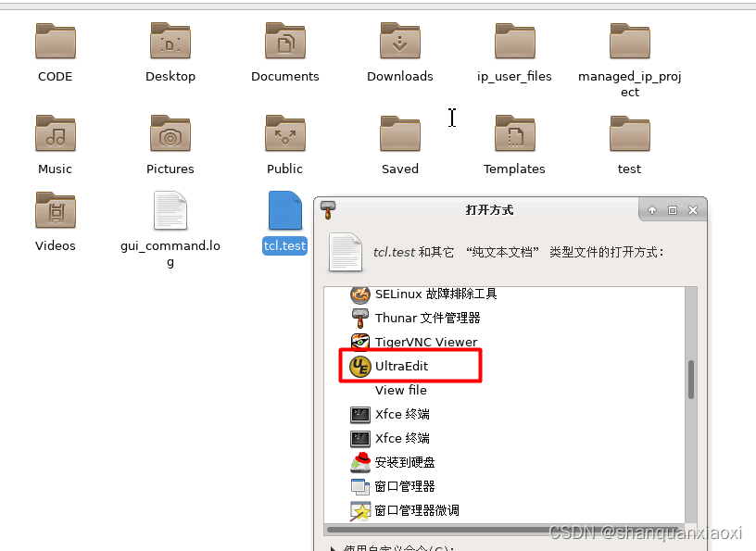Viewport: 756px width, 551px height.
Task: Select the Downloads folder
Action: tap(399, 53)
